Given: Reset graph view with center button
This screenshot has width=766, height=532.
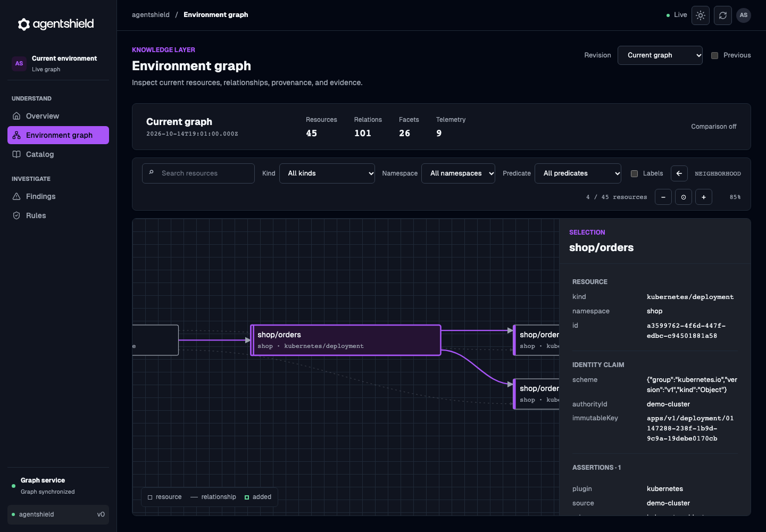Looking at the screenshot, I should pyautogui.click(x=684, y=197).
